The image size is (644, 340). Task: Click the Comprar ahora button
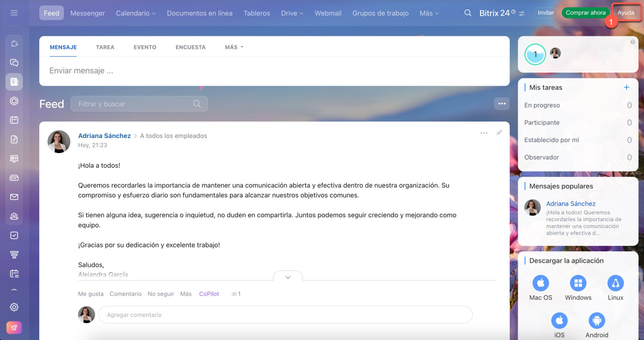(585, 13)
